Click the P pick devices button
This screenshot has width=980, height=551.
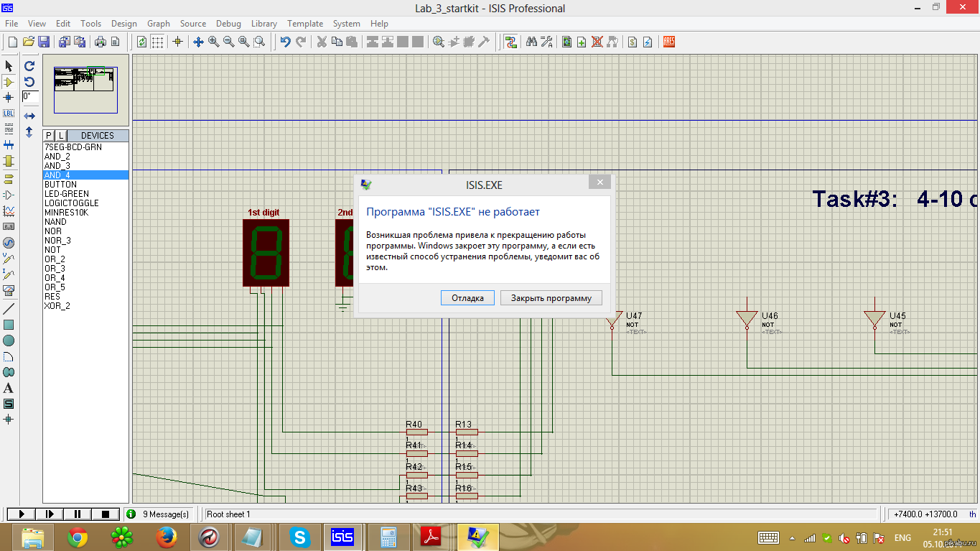tap(49, 135)
